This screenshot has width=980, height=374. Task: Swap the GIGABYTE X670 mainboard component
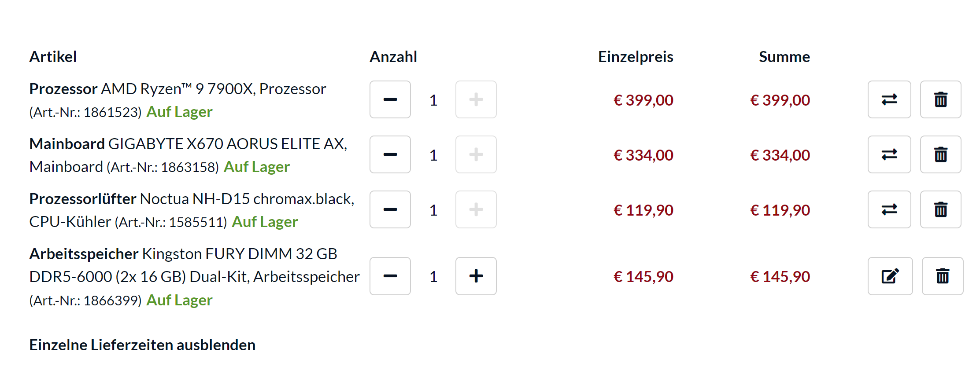click(x=889, y=154)
